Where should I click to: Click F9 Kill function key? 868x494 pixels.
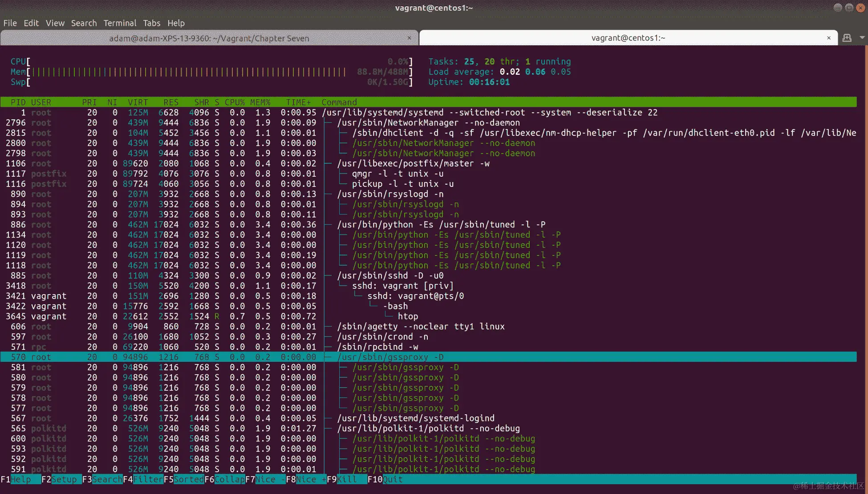(x=347, y=479)
